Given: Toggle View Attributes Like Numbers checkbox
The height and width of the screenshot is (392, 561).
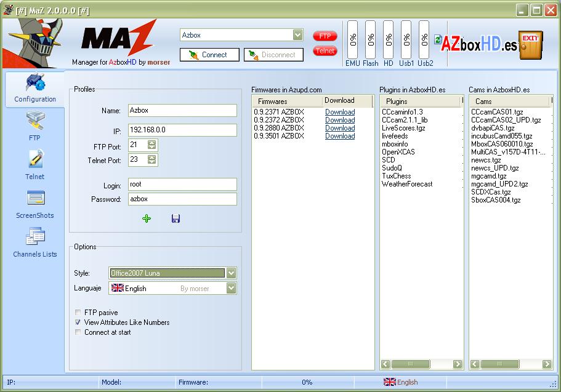Looking at the screenshot, I should point(78,322).
